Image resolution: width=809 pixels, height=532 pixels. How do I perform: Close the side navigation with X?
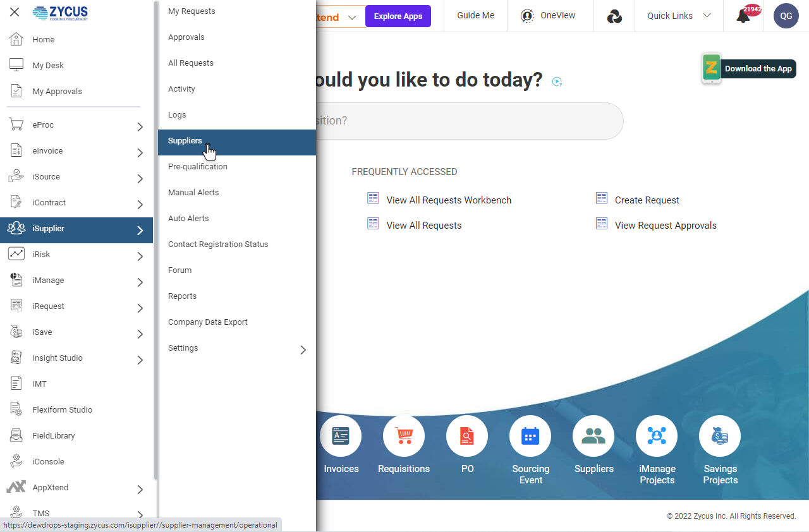click(15, 12)
